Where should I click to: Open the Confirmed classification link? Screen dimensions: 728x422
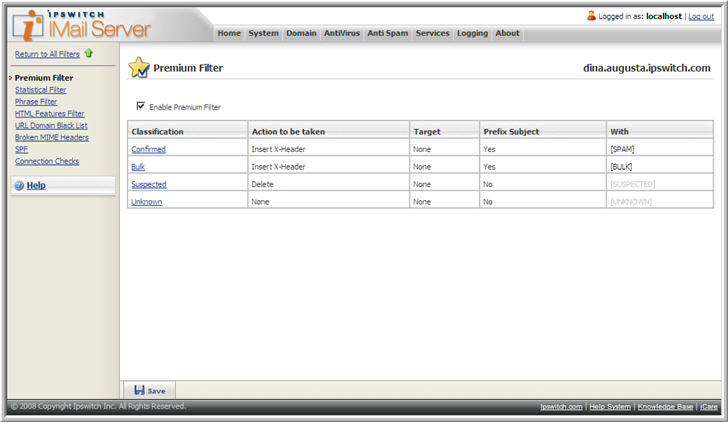pos(149,149)
